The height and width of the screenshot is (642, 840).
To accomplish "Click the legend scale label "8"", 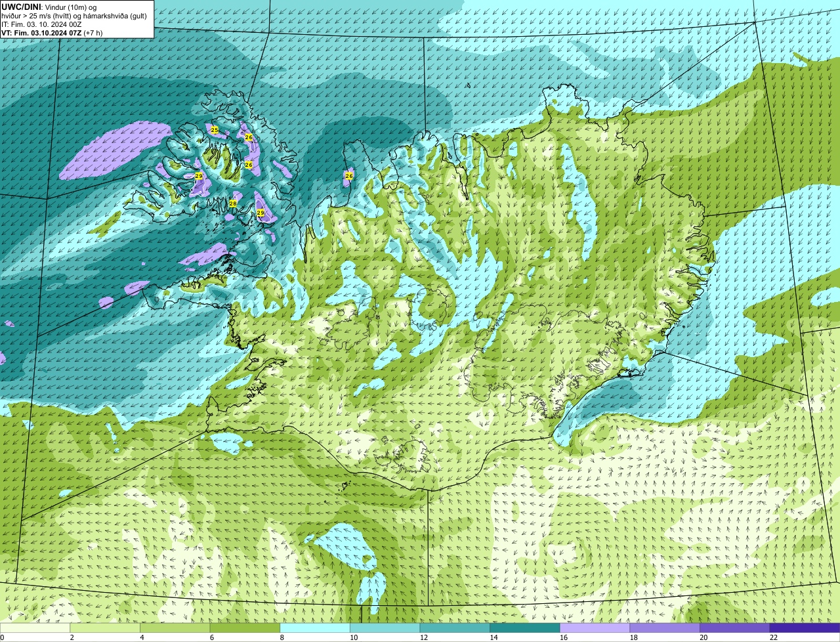I will 282,637.
